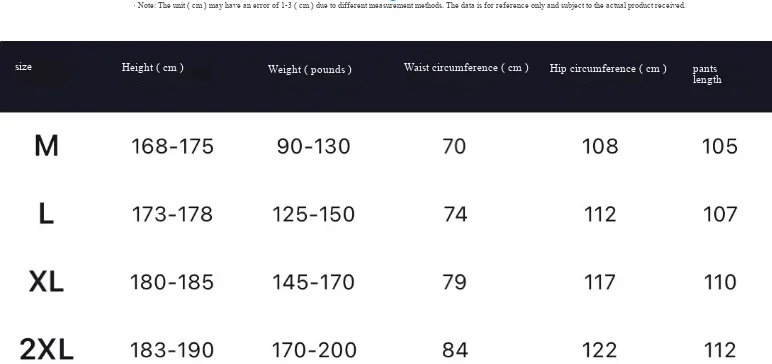Click waist value 79

[454, 282]
